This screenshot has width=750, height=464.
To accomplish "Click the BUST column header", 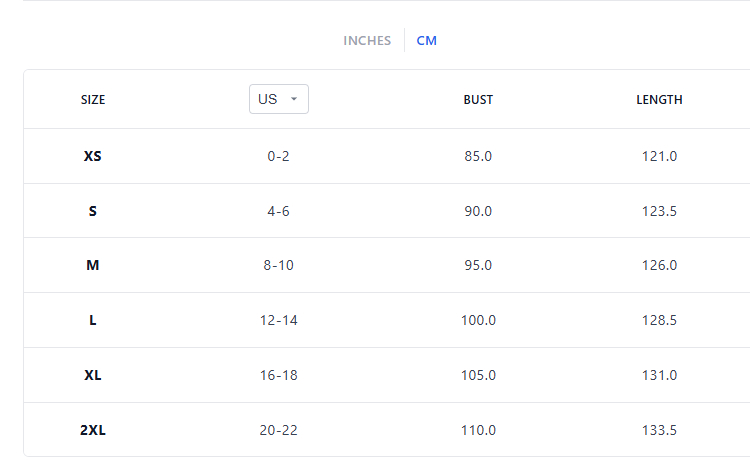I will 478,100.
